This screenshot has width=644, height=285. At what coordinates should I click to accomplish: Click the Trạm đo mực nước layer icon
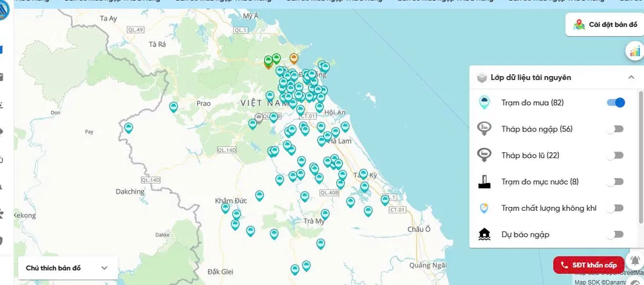coord(485,182)
